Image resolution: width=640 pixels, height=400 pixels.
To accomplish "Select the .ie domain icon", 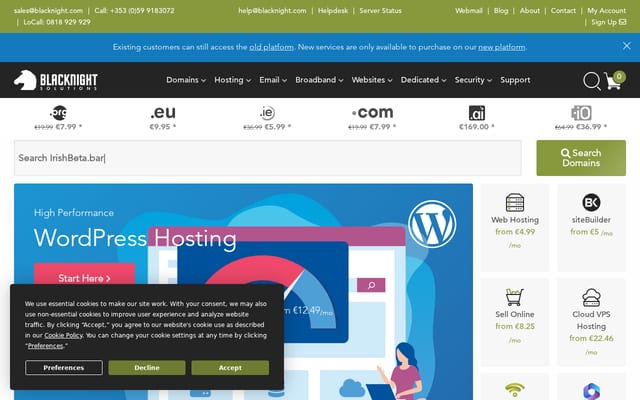I will (267, 113).
